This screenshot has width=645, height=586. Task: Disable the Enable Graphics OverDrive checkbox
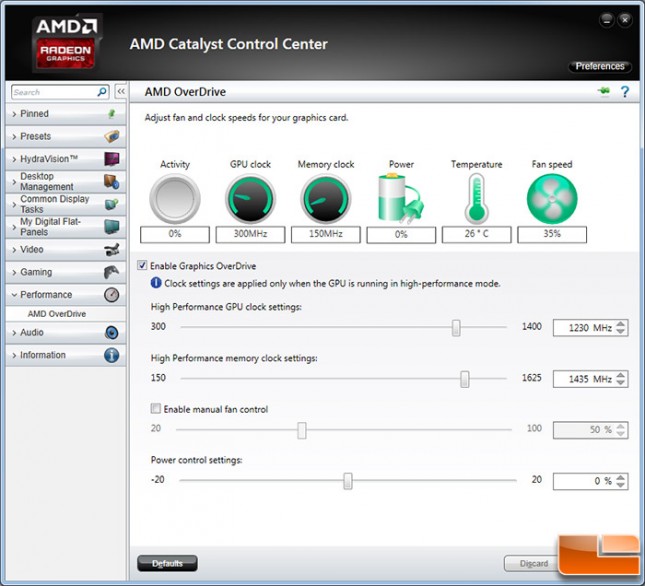142,265
